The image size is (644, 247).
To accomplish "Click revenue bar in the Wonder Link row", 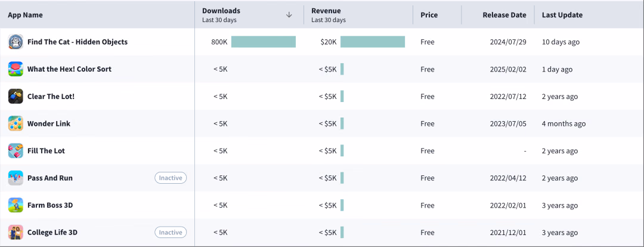I will [342, 123].
